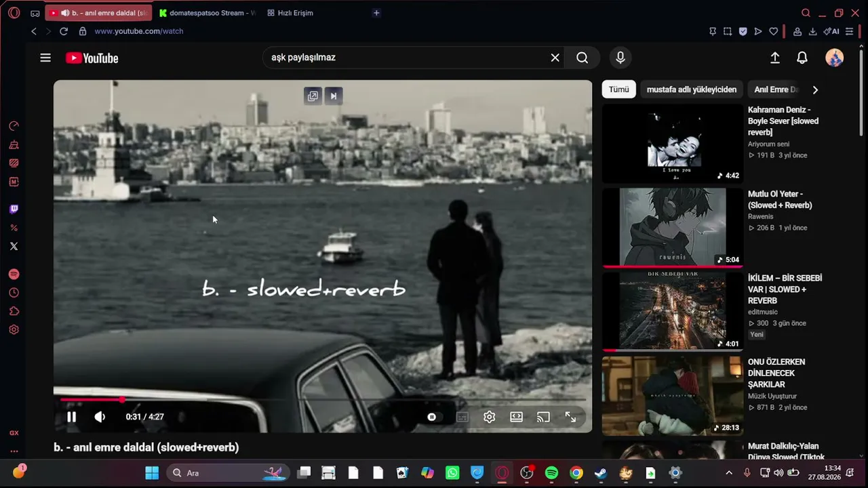Viewport: 868px width, 488px height.
Task: Pause the playing video
Action: tap(71, 417)
